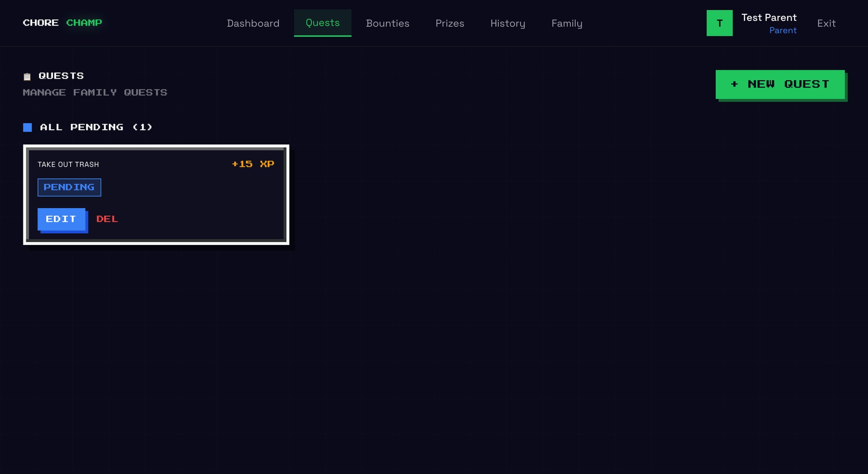This screenshot has width=868, height=474.
Task: Click the plus symbol on NEW QUEST button
Action: tap(734, 84)
